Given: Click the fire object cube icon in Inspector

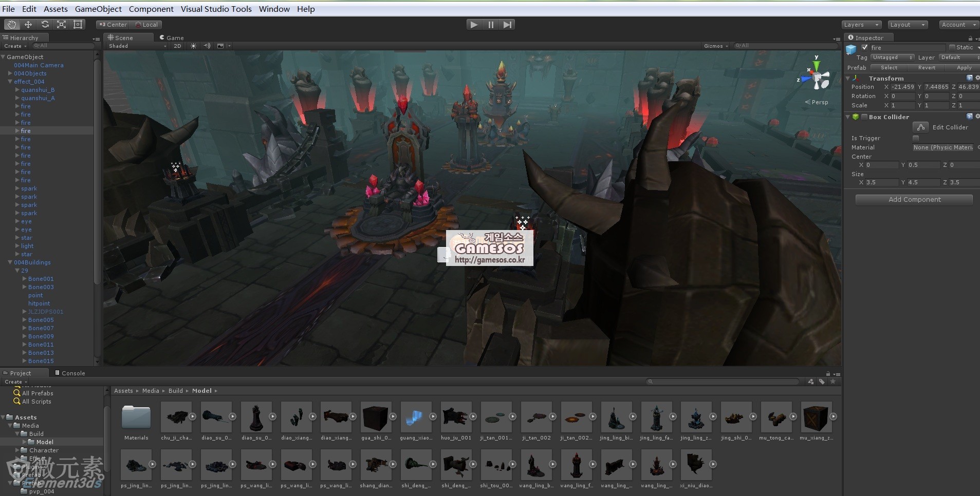Looking at the screenshot, I should point(851,49).
